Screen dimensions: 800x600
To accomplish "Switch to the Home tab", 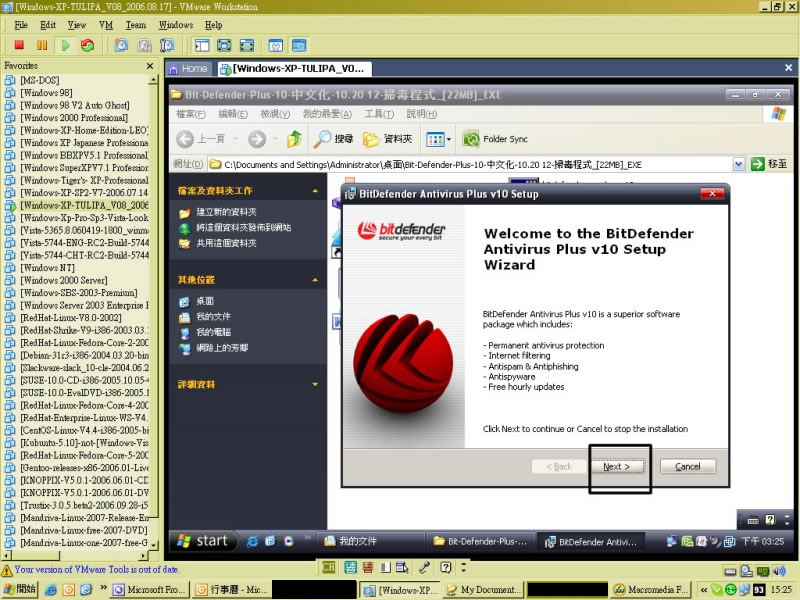I will (x=188, y=68).
